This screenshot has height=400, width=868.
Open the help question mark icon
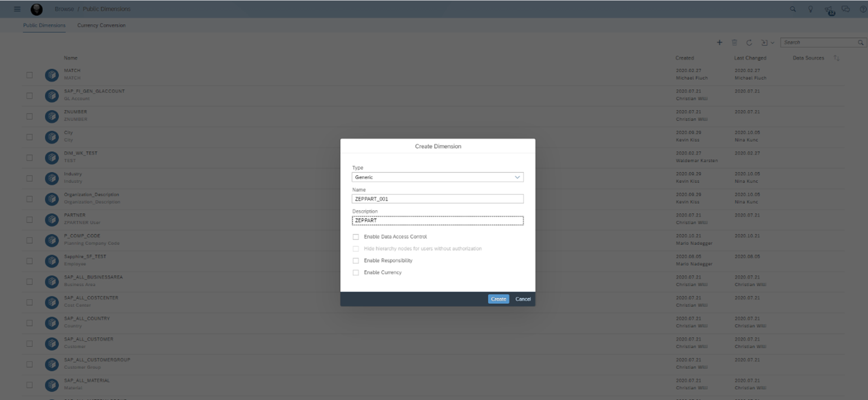862,9
